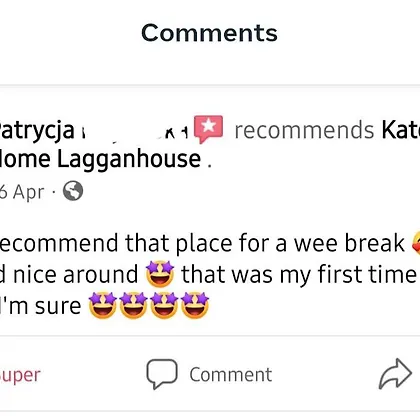Click the globe public-audience icon
The height and width of the screenshot is (420, 420).
coord(73,191)
